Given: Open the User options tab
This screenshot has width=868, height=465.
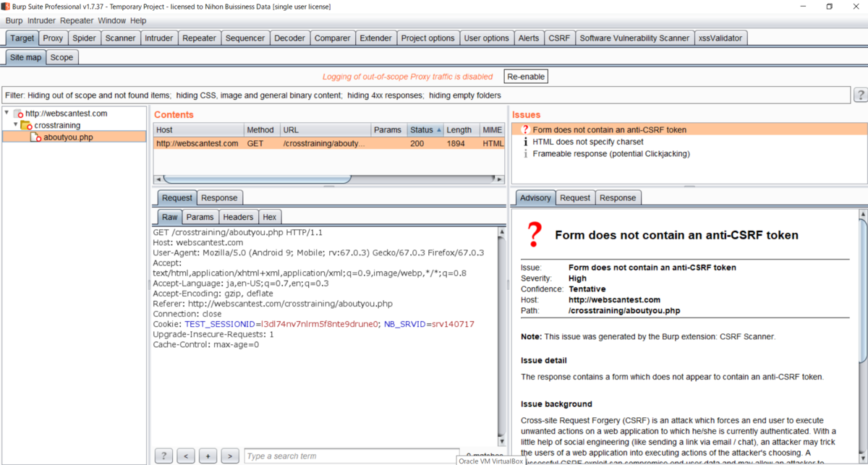Looking at the screenshot, I should (486, 38).
